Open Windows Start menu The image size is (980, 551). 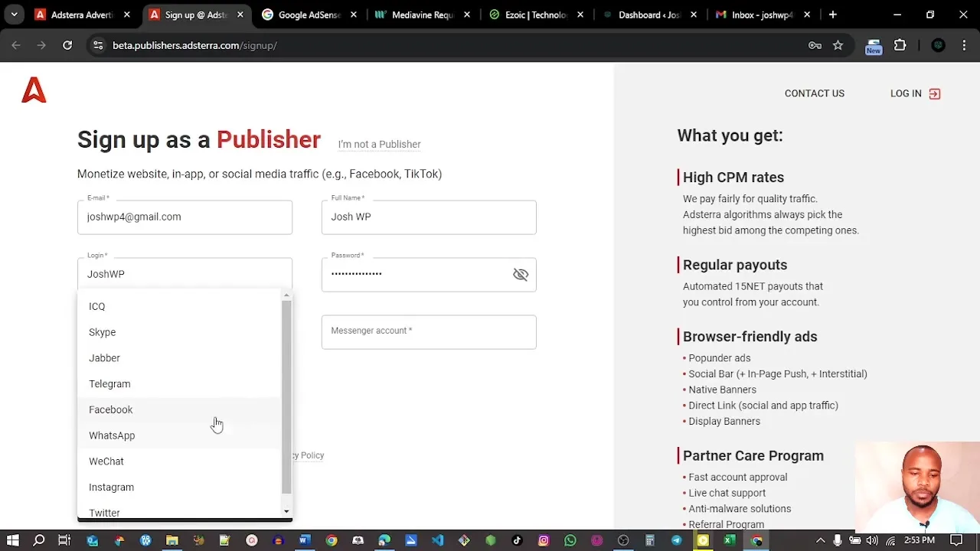point(13,541)
